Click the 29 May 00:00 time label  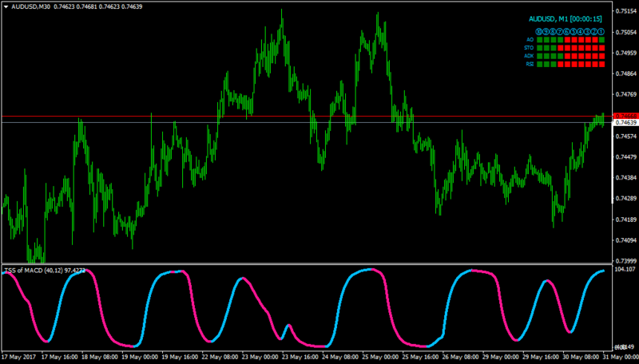501,357
